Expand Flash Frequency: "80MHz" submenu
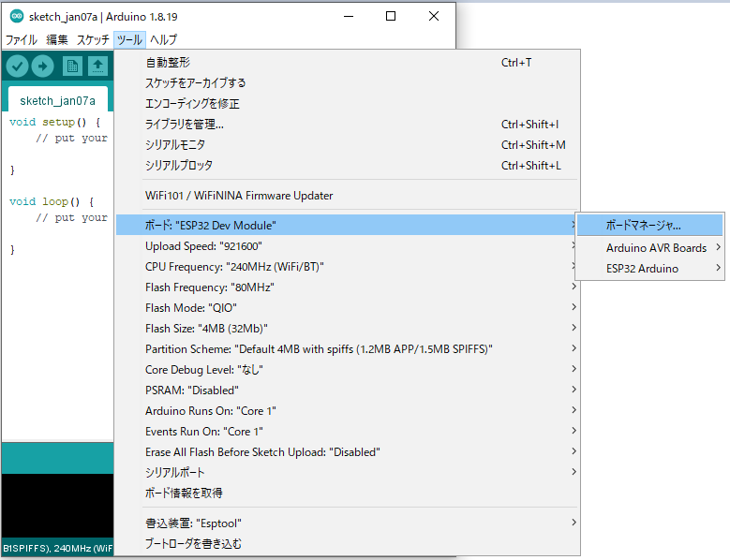The image size is (730, 560). point(348,287)
